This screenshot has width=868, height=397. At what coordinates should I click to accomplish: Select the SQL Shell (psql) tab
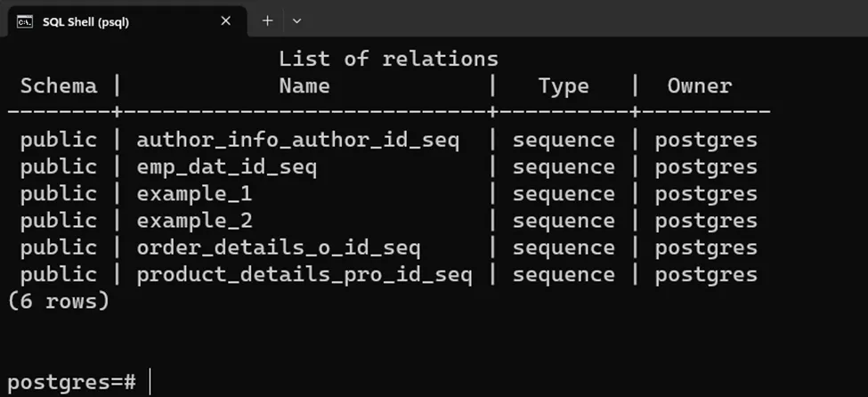coord(85,21)
